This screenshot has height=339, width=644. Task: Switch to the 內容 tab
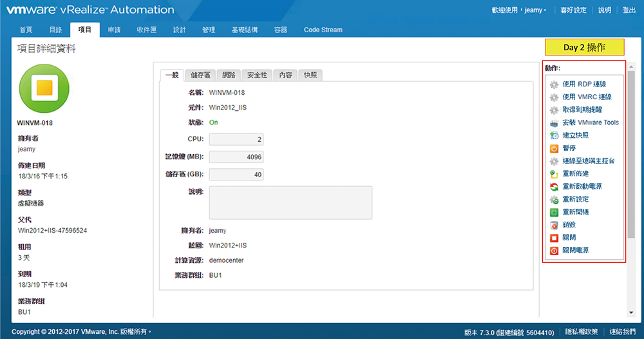point(285,75)
